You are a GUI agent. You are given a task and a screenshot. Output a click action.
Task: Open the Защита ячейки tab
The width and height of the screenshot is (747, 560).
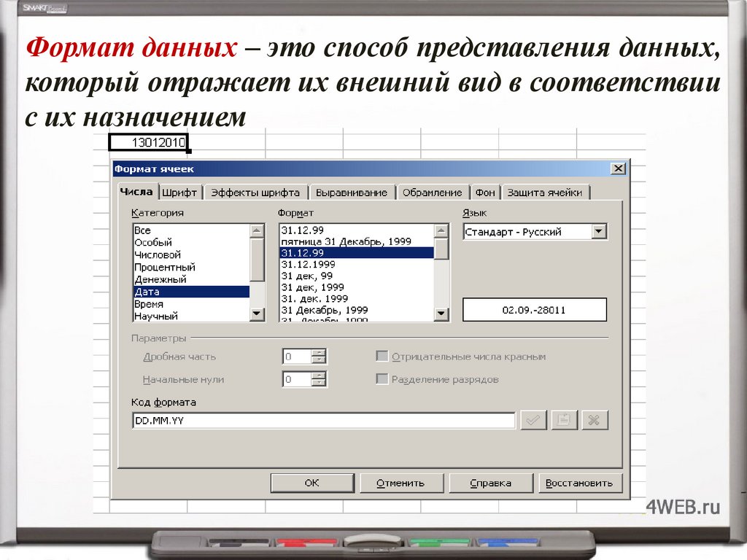(544, 192)
